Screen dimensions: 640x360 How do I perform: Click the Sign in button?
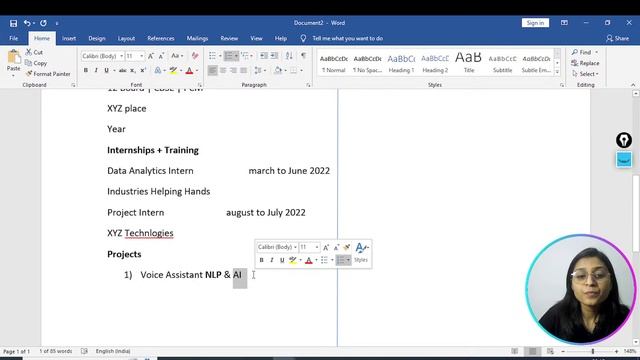coord(535,23)
